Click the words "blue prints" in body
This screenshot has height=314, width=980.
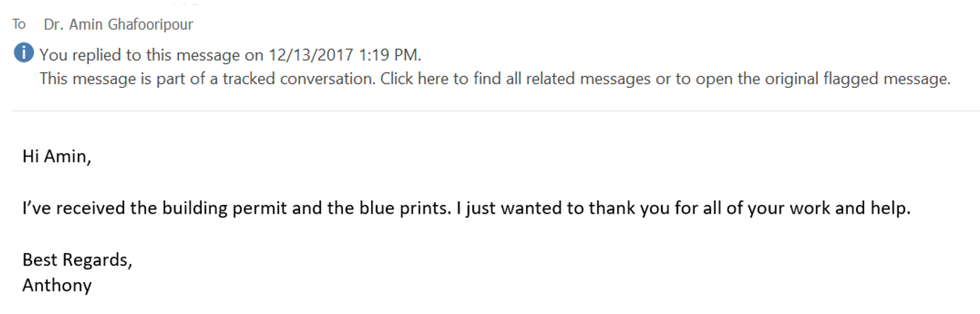pyautogui.click(x=405, y=208)
